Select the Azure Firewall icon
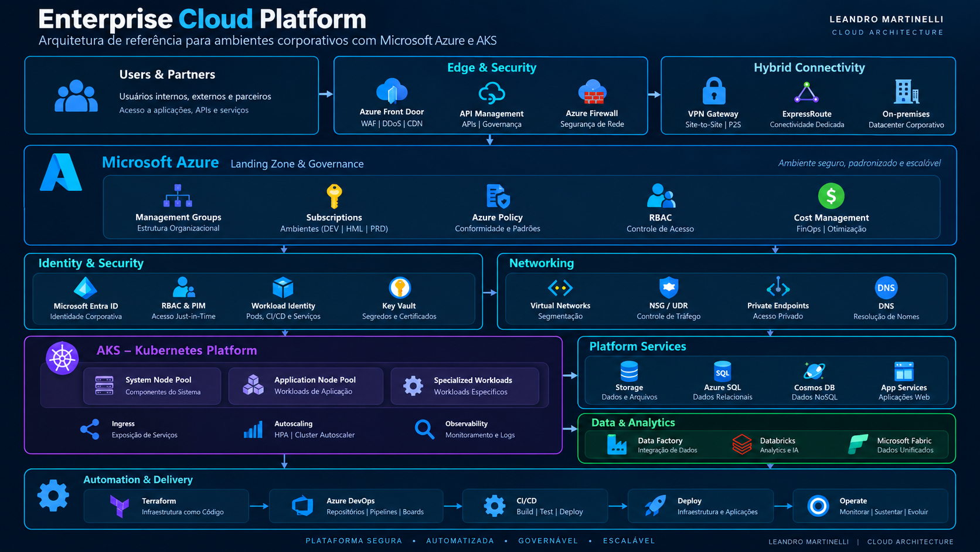The image size is (980, 552). pyautogui.click(x=592, y=92)
